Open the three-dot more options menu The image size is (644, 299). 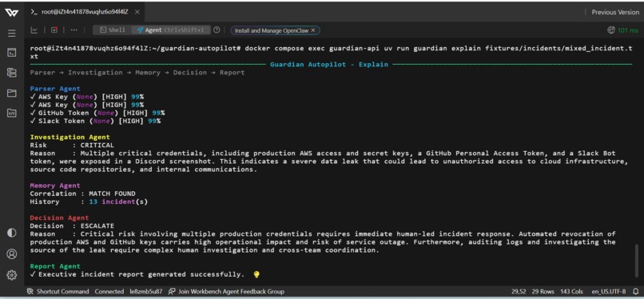click(x=74, y=30)
